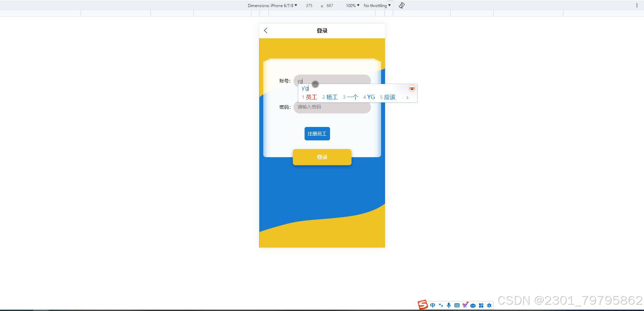This screenshot has height=311, width=644.
Task: Edit the device width value 375
Action: point(309,6)
